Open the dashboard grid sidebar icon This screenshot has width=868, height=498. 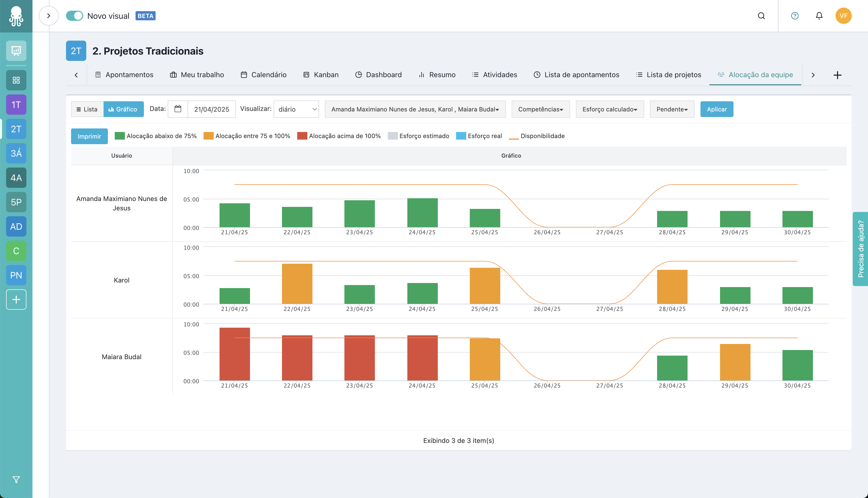click(x=16, y=80)
